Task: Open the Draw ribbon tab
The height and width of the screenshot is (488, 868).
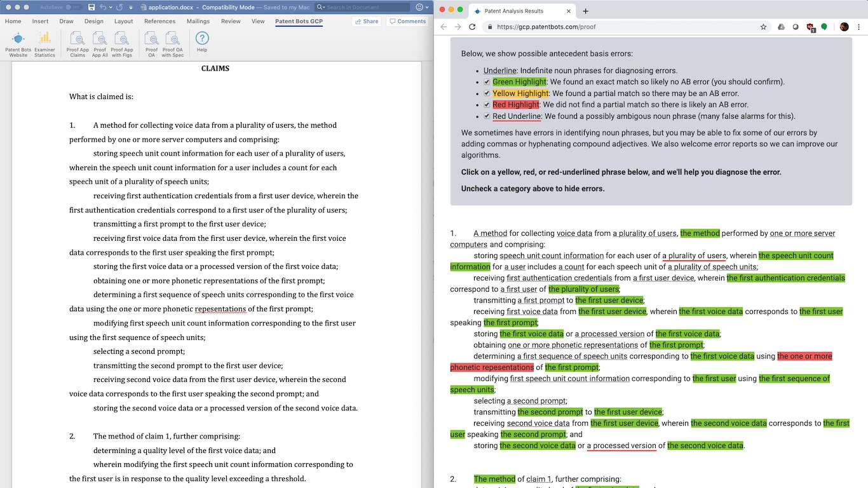Action: click(66, 21)
